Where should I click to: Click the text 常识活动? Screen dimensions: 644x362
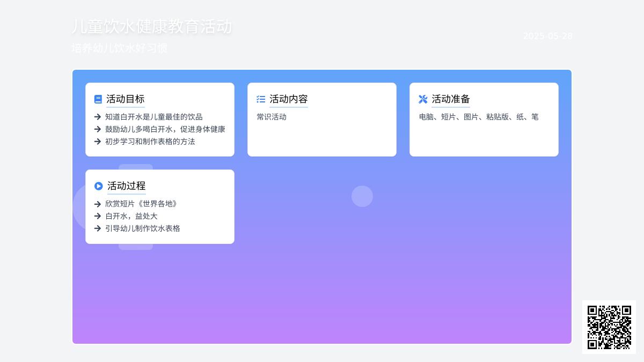tap(272, 117)
